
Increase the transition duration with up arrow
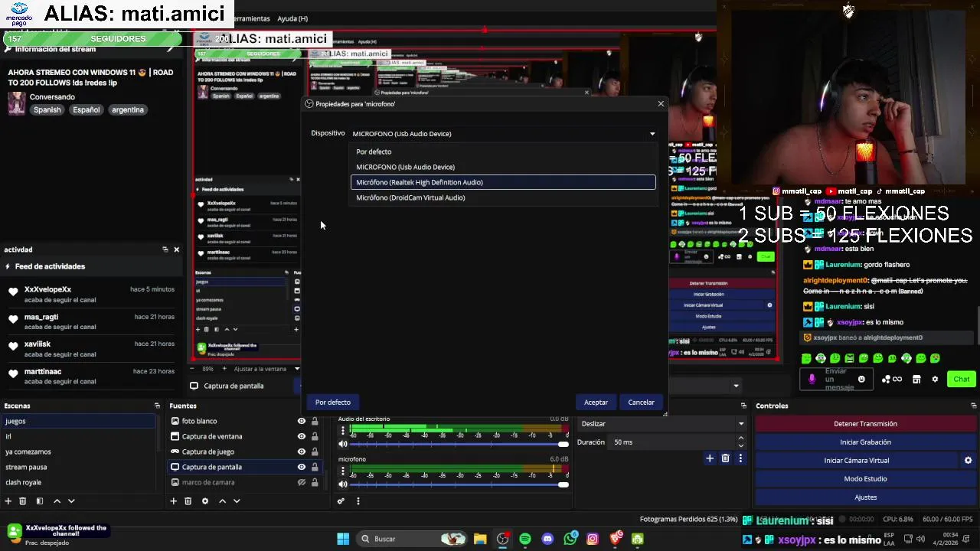pyautogui.click(x=740, y=439)
